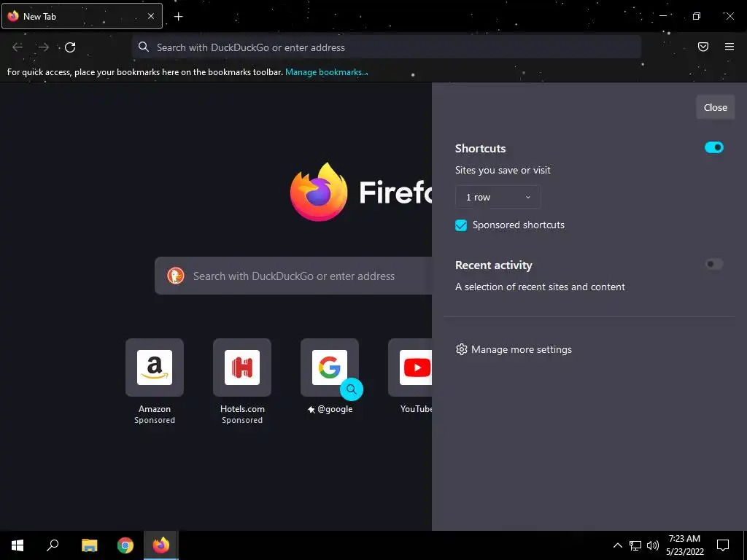Click the Shortcuts heading text
Screen dimensions: 747x560
pyautogui.click(x=480, y=149)
